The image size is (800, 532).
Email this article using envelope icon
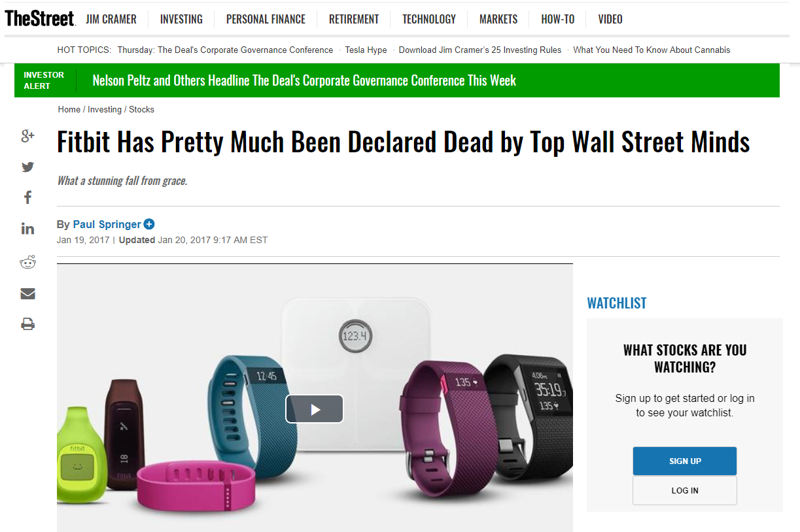[x=27, y=293]
